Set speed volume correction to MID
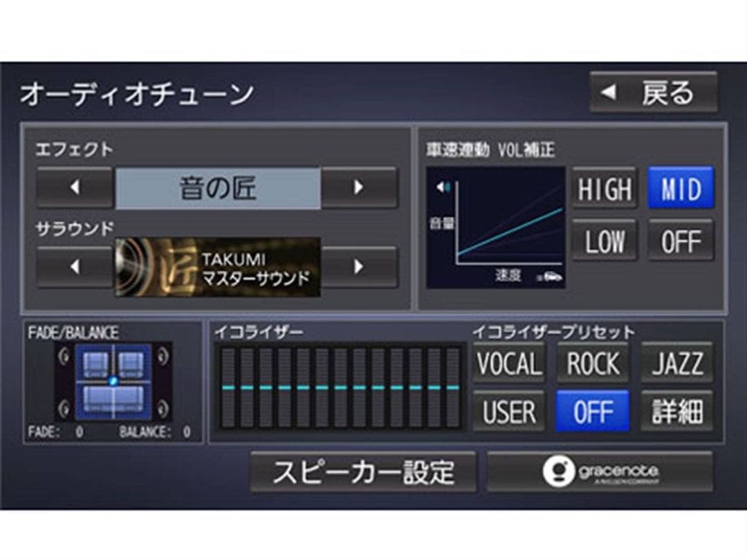This screenshot has height=560, width=747. tap(681, 189)
